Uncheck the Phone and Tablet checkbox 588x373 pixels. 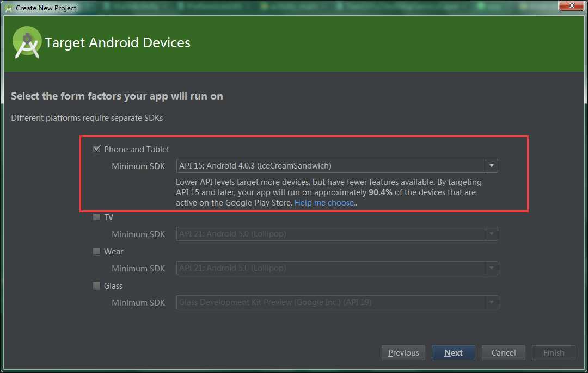97,148
